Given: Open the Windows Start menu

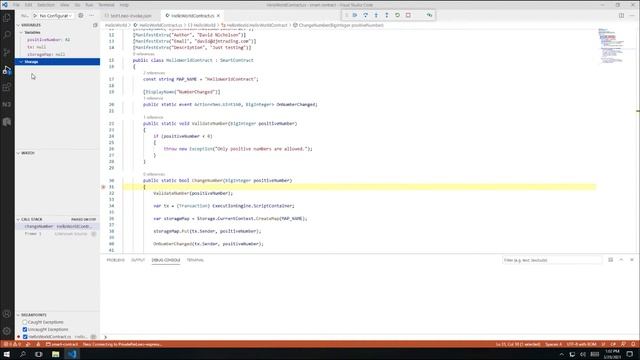Looking at the screenshot, I should [7, 354].
